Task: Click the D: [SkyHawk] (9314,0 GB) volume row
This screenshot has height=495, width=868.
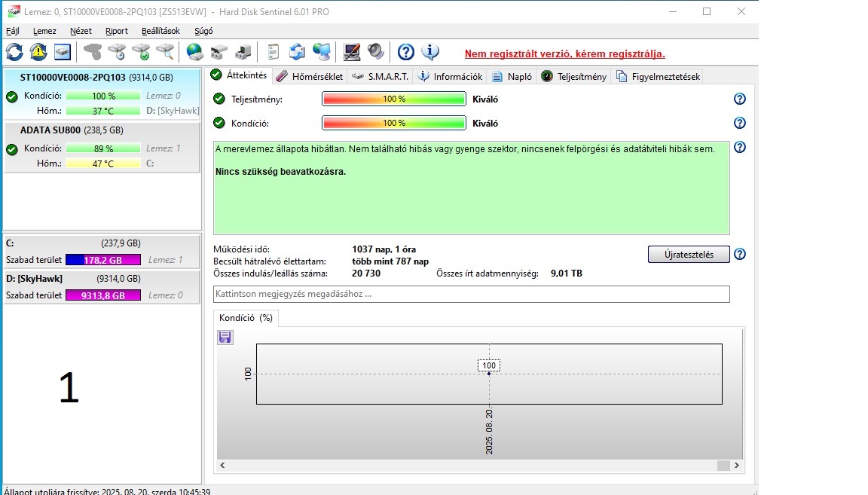Action: pos(102,287)
